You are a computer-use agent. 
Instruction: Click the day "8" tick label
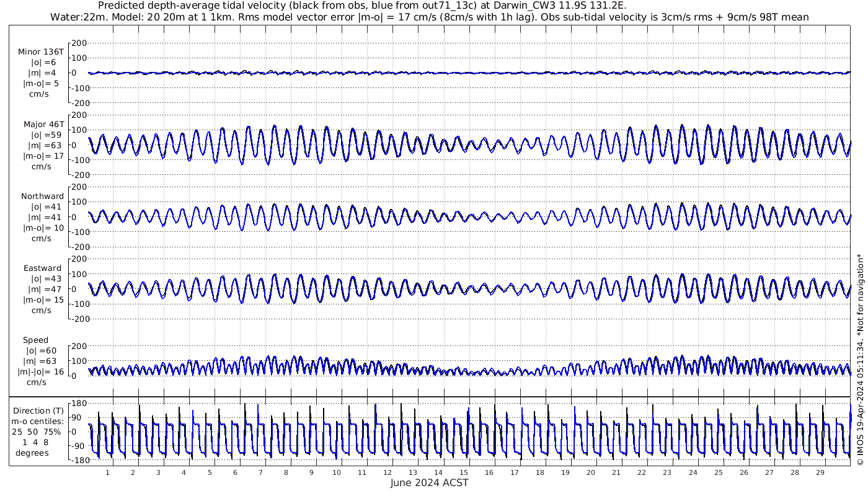click(286, 472)
